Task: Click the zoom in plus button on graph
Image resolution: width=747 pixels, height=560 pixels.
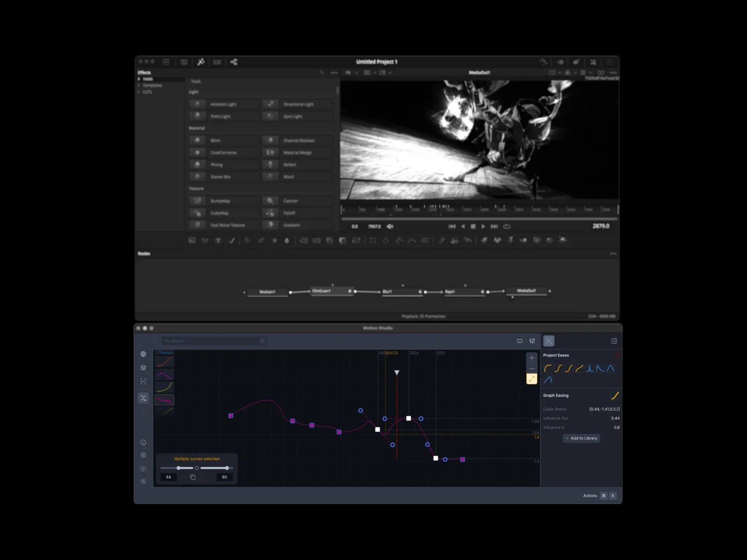Action: [532, 358]
